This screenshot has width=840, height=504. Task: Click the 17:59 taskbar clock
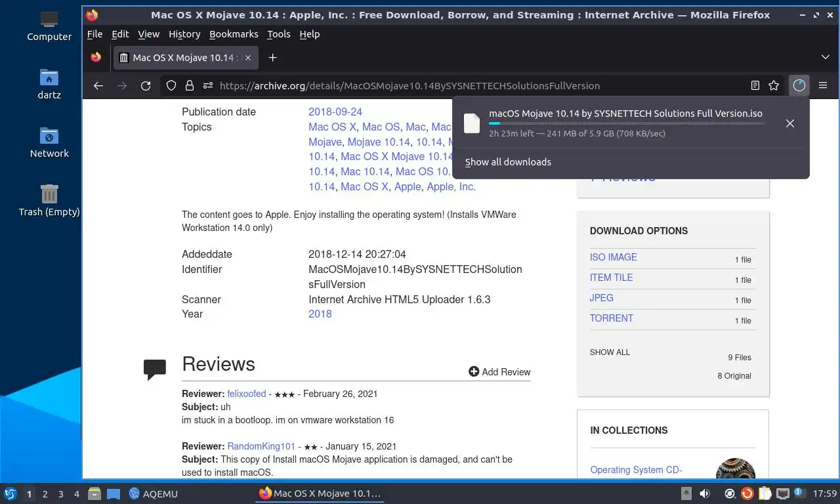pos(824,493)
